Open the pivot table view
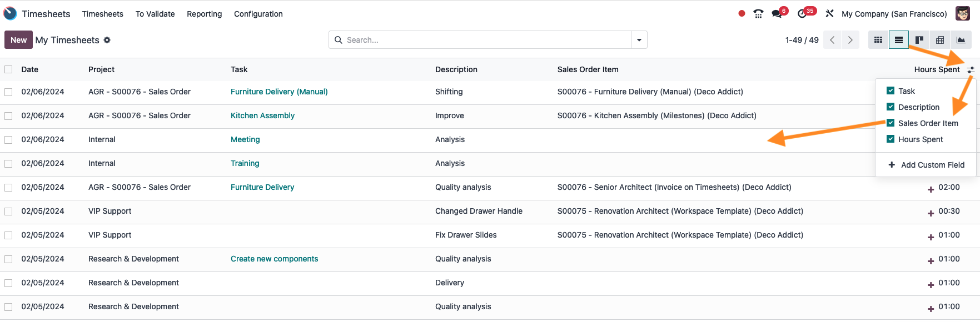980x322 pixels. [x=940, y=40]
